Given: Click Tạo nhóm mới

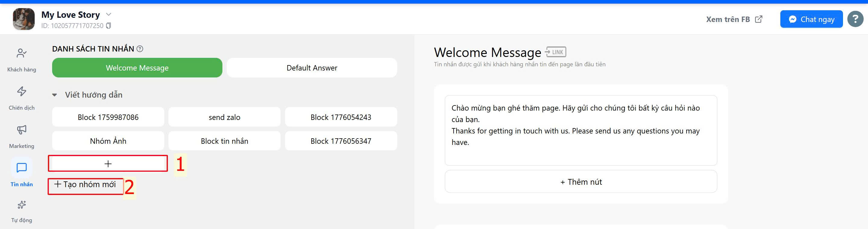Looking at the screenshot, I should (x=85, y=184).
